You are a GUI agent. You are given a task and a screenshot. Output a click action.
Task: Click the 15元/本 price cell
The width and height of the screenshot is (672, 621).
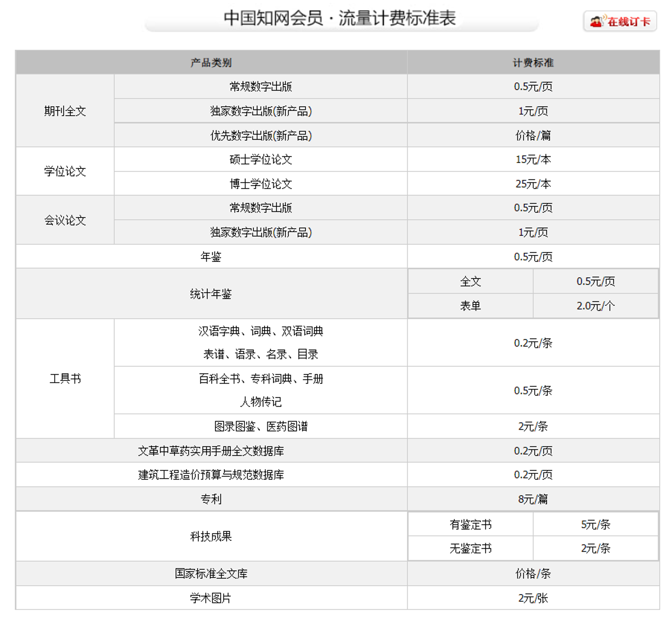click(533, 159)
